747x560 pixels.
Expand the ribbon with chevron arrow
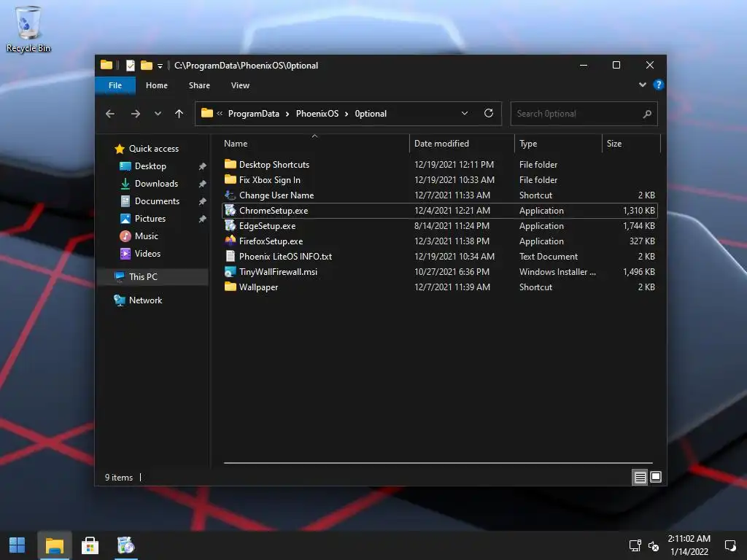642,85
